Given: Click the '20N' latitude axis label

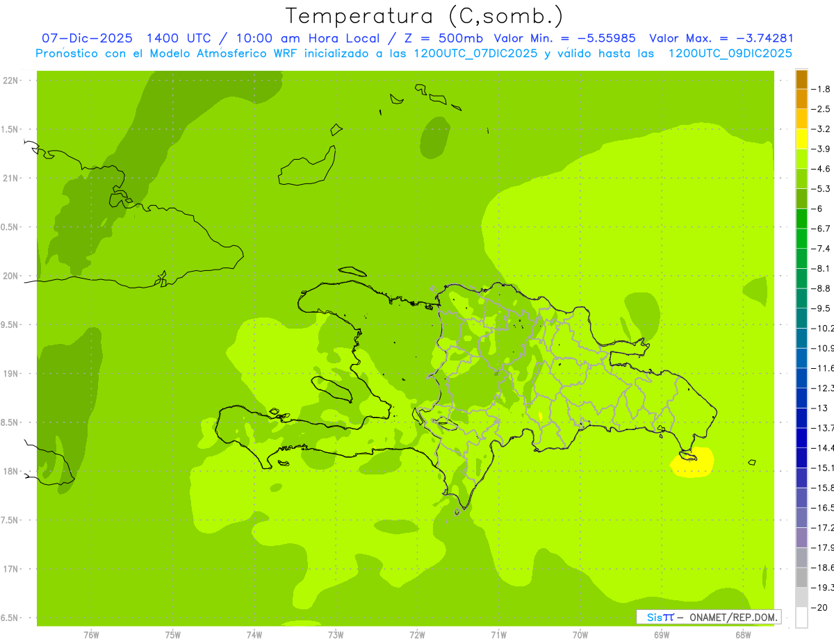Looking at the screenshot, I should coord(10,276).
